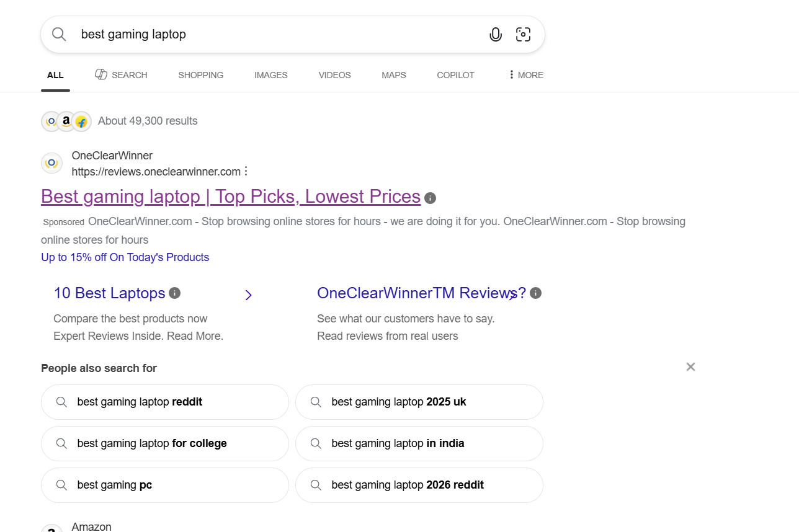Dismiss People also search for with X
799x532 pixels.
coord(690,367)
